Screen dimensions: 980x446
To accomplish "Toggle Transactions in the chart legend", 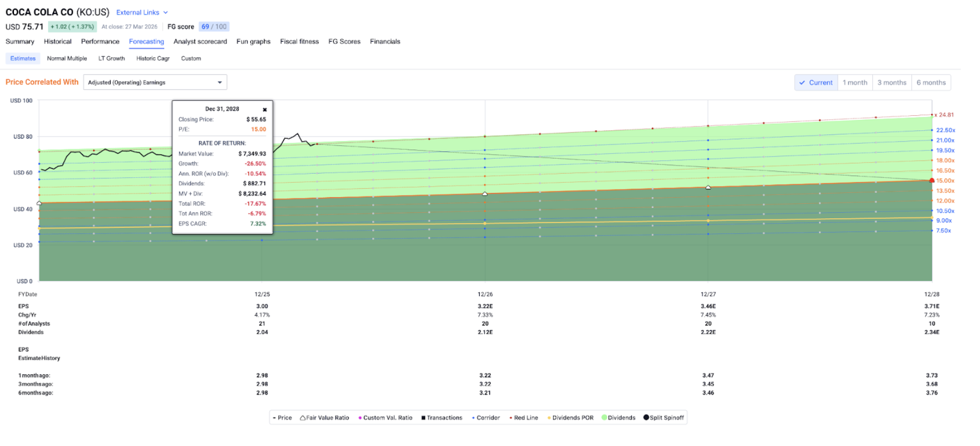I will point(442,418).
